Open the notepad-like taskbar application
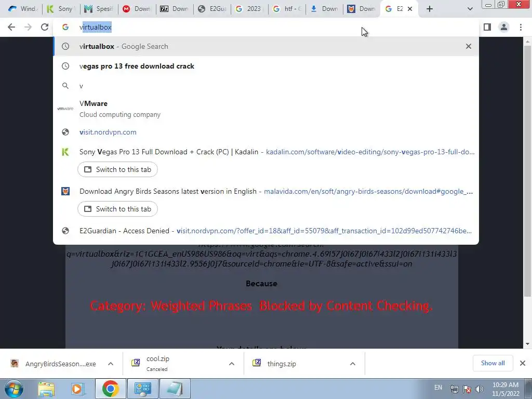 point(175,389)
